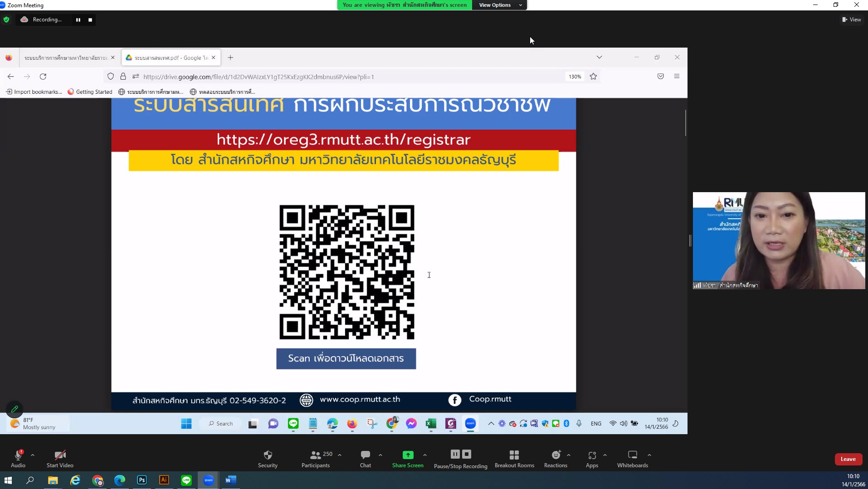Leave the Zoom meeting
The image size is (868, 489).
[848, 459]
